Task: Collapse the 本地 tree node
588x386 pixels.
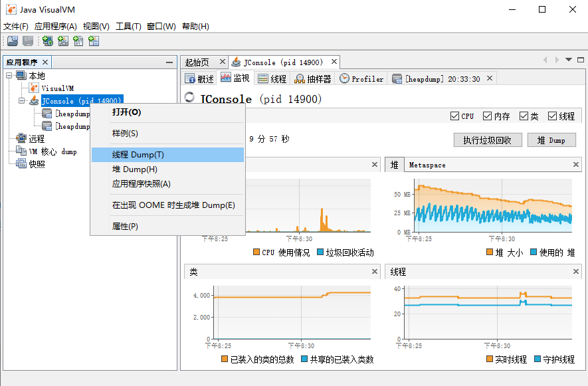Action: coord(9,75)
